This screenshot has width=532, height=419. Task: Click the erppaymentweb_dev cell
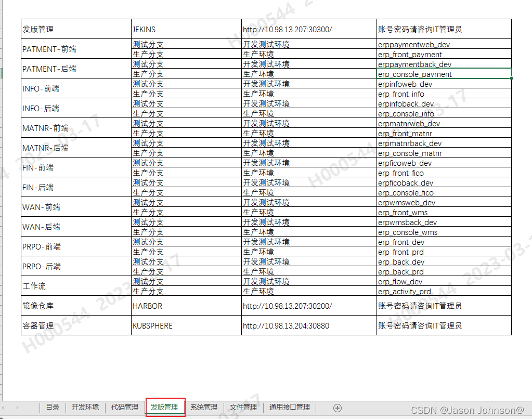tap(444, 44)
